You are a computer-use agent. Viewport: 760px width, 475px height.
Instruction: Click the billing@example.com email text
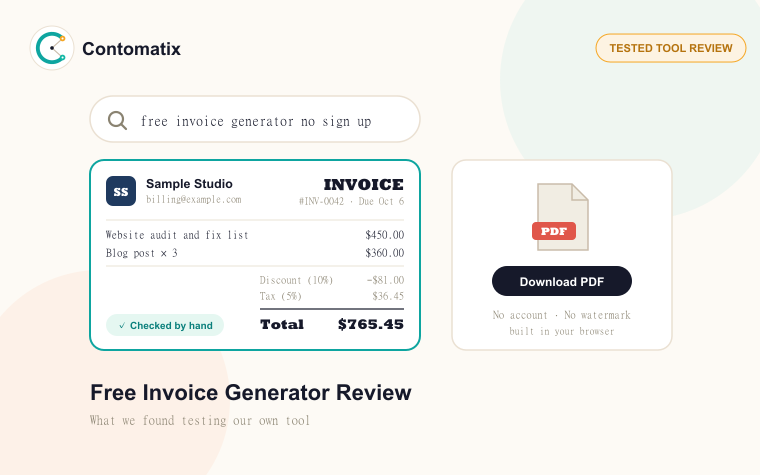pos(193,199)
